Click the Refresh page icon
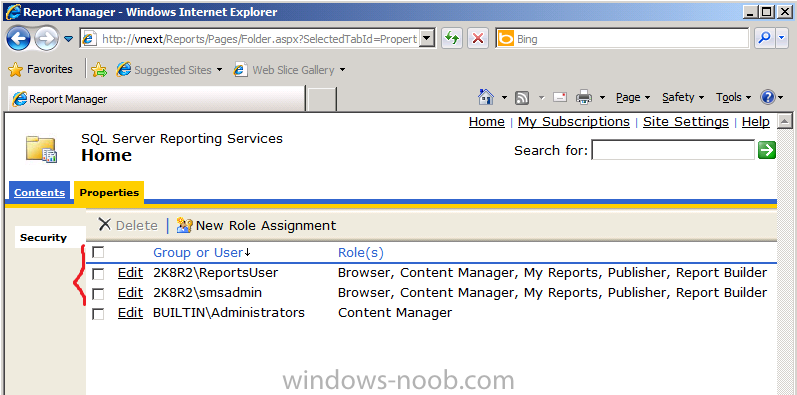 [x=451, y=39]
